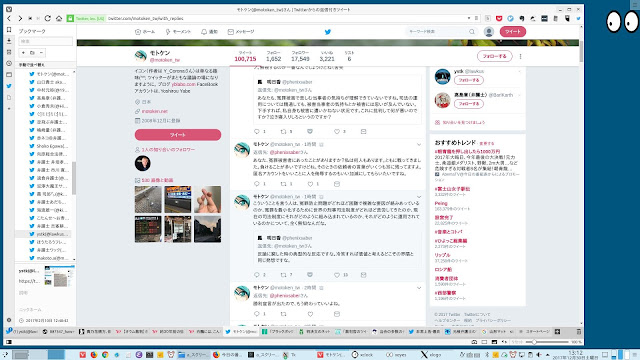Open address bar dropdown arrow
640x360 pixels.
point(469,18)
